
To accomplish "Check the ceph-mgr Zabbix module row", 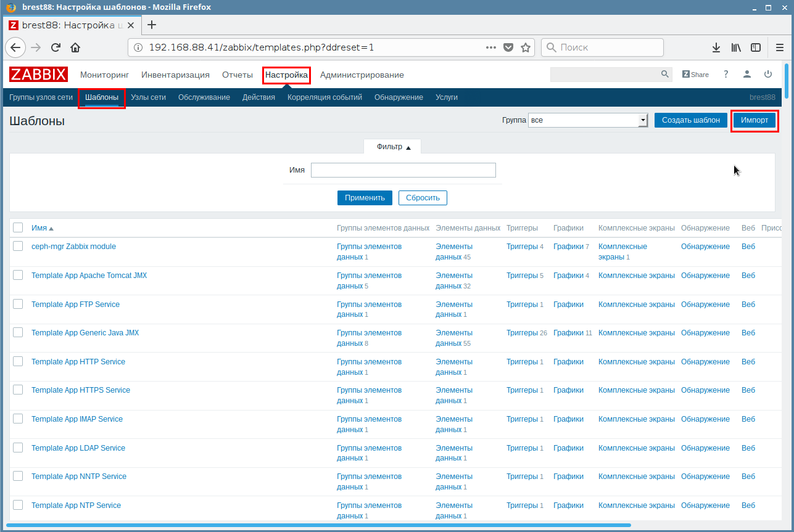I will click(x=18, y=247).
